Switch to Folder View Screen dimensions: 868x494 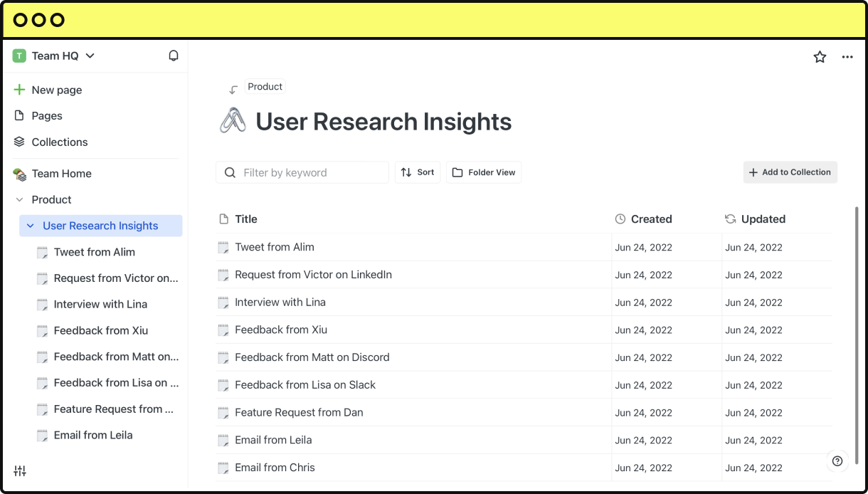pos(483,172)
